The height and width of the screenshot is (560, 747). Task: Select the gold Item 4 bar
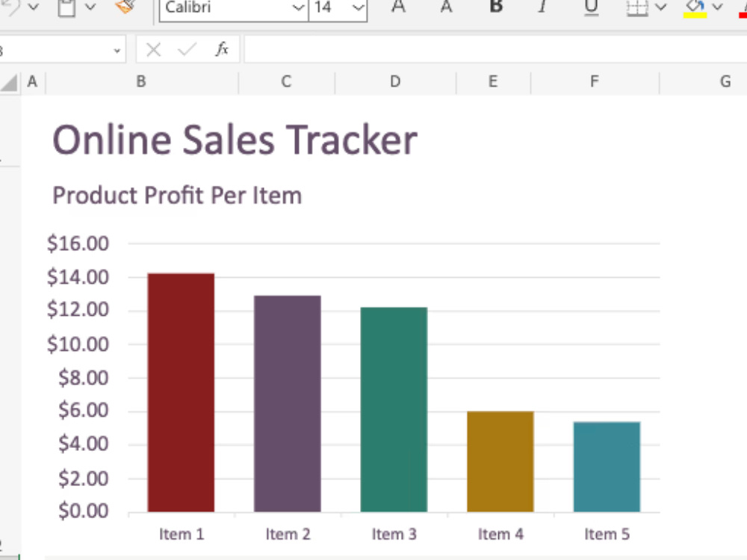[x=500, y=462]
